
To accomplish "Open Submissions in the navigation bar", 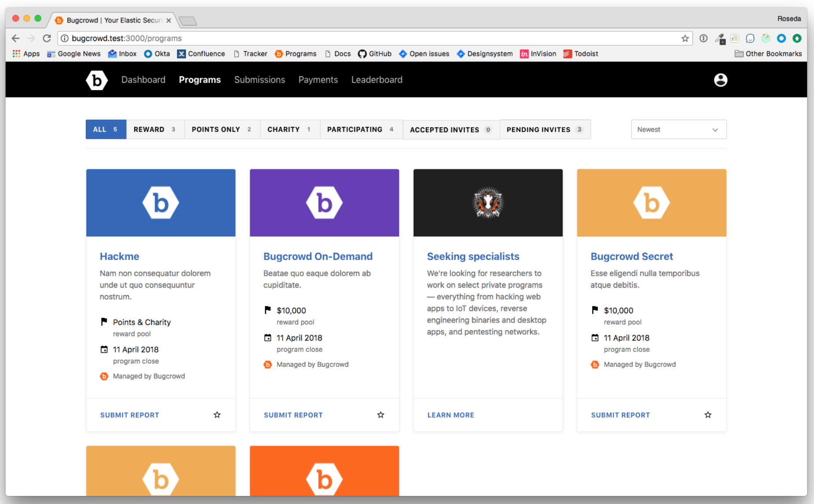I will pos(260,80).
